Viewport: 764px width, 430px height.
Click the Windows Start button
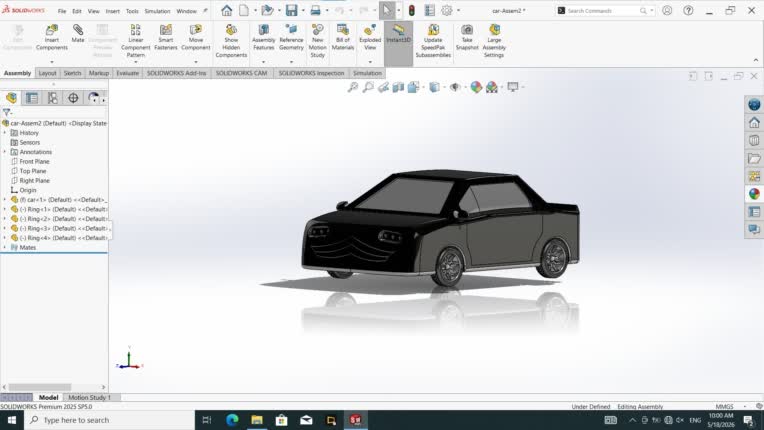[x=12, y=420]
